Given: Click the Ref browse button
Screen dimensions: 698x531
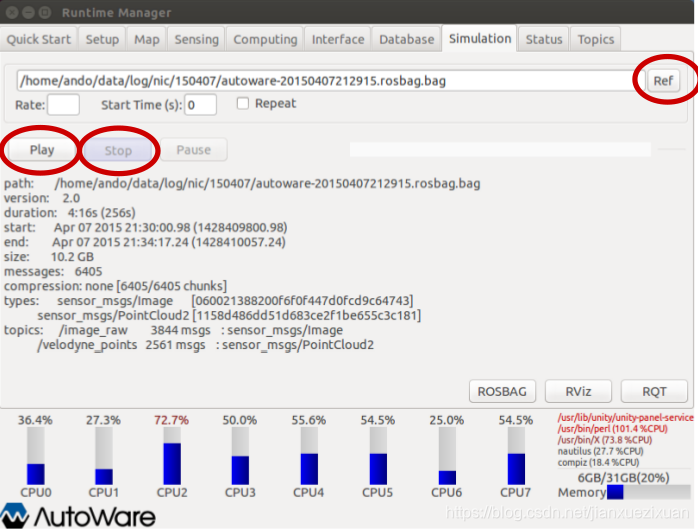Looking at the screenshot, I should [x=663, y=81].
